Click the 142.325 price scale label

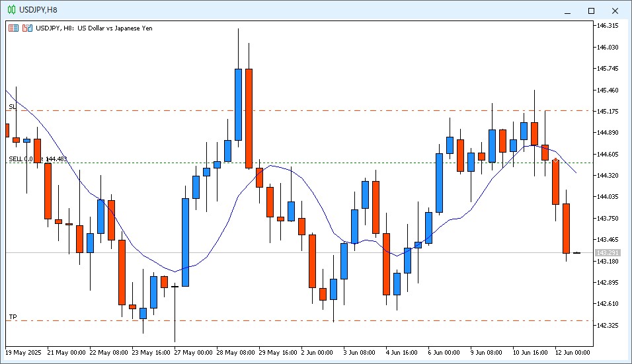click(x=608, y=325)
